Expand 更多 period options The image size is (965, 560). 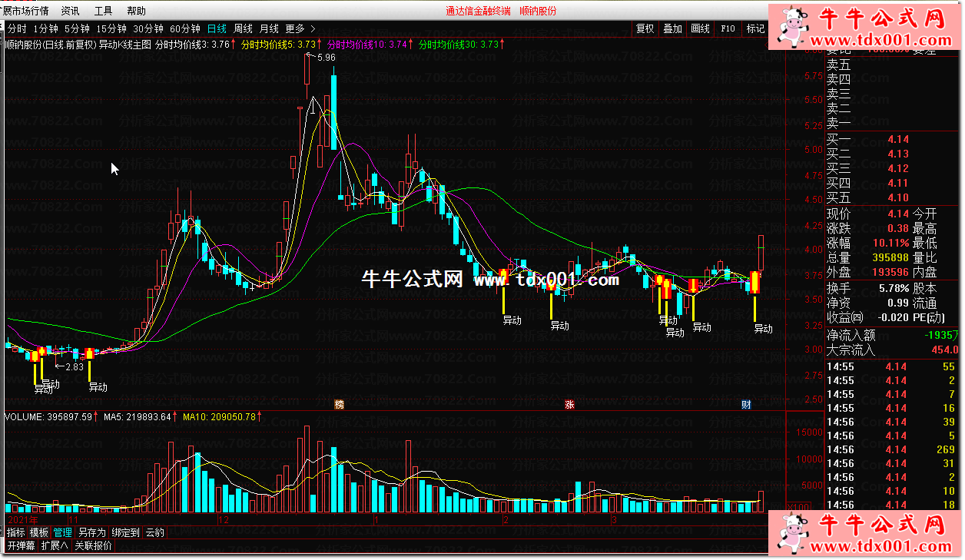click(x=300, y=28)
